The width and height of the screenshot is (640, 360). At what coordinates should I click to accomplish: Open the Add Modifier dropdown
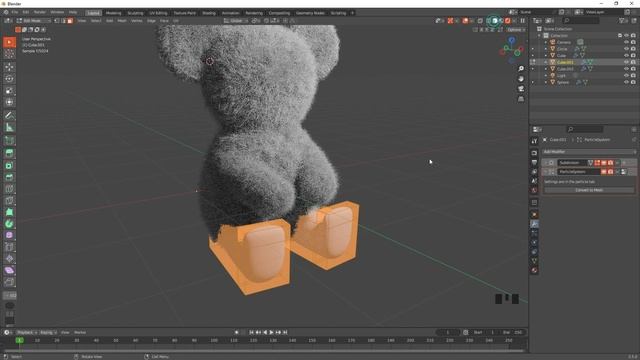[589, 152]
